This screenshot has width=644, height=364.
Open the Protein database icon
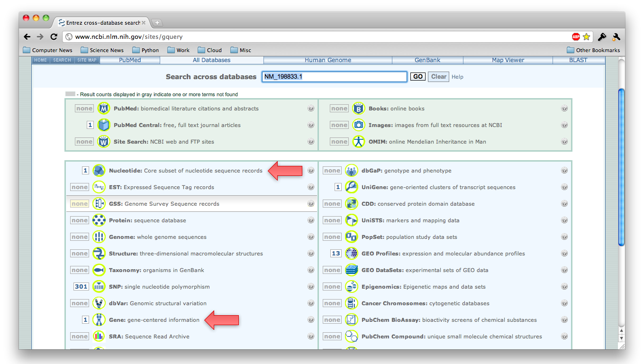point(99,220)
